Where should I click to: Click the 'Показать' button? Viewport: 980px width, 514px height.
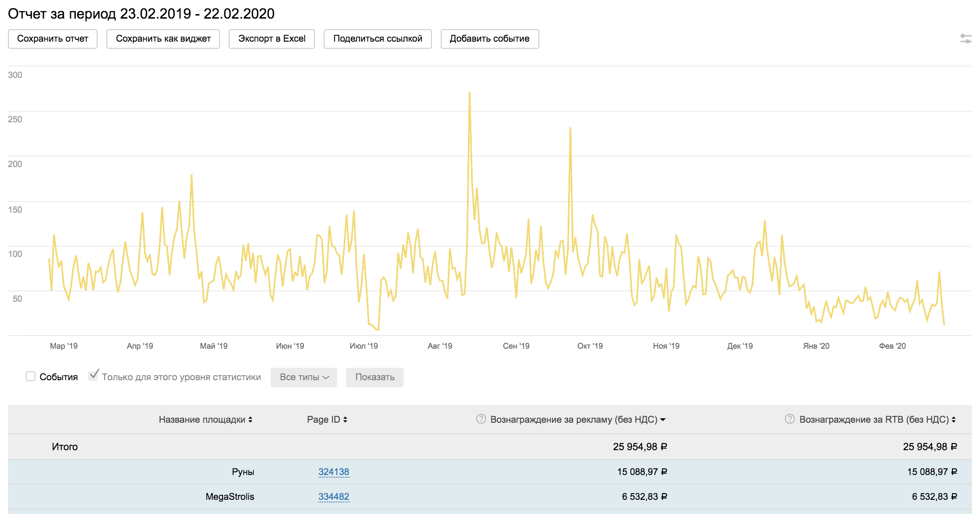375,377
